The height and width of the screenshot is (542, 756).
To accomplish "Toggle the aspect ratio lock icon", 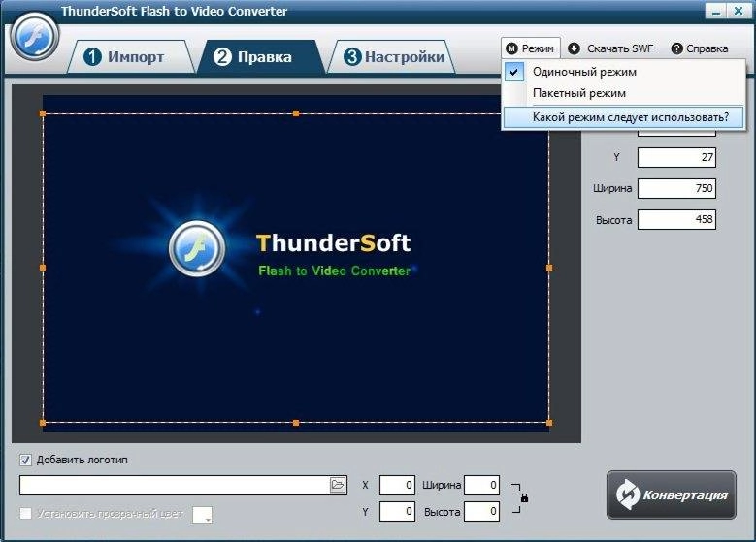I will point(524,498).
